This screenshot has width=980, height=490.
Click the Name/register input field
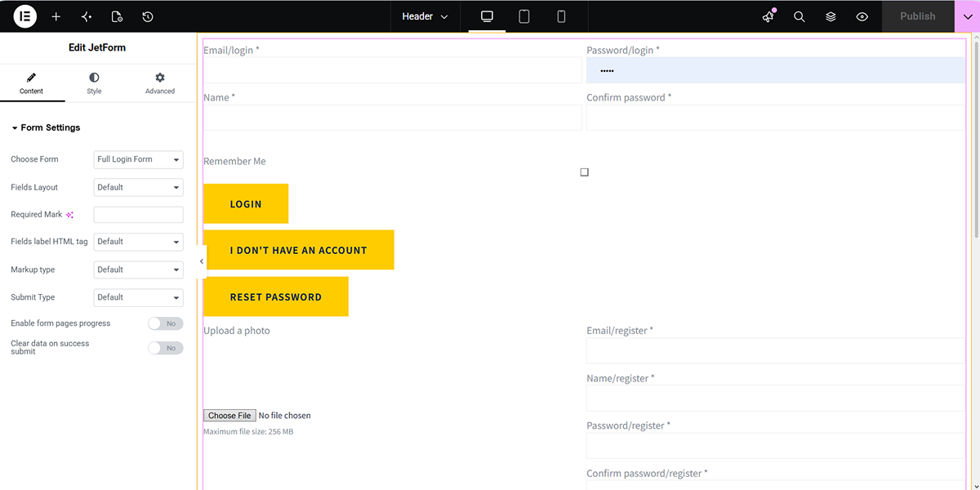point(776,398)
